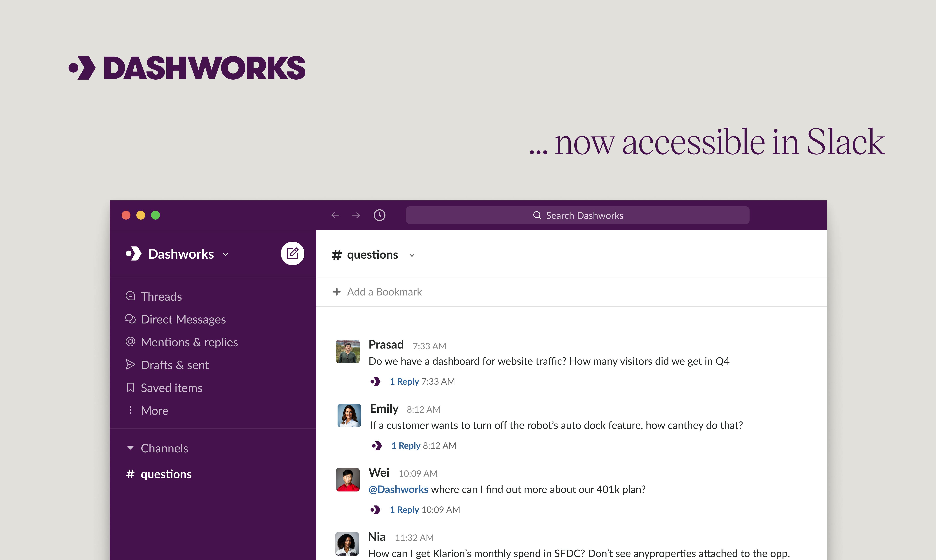Click Emily's profile photo
The width and height of the screenshot is (936, 560).
[349, 415]
